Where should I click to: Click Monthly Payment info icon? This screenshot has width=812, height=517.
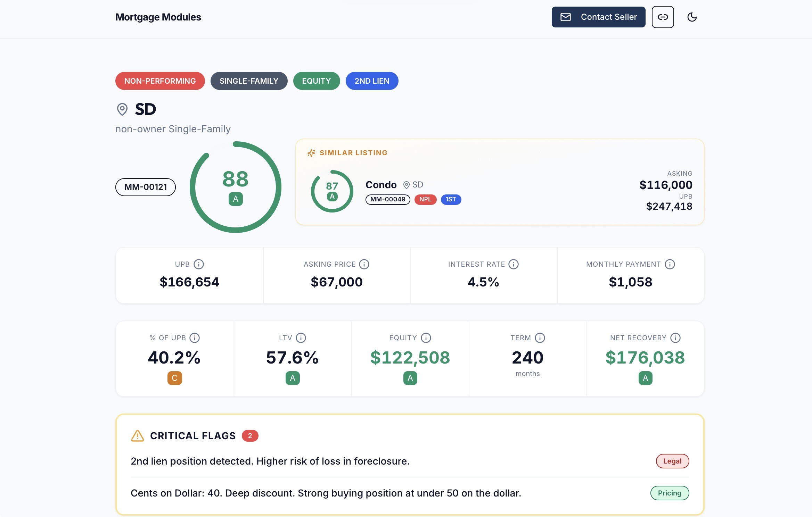(670, 264)
